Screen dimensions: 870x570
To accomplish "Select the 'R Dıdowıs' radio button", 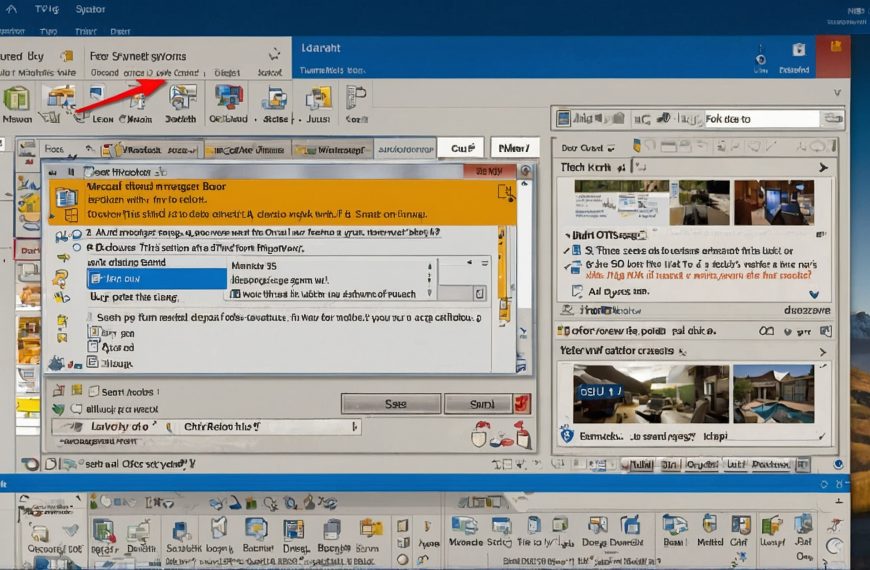I will [x=77, y=248].
